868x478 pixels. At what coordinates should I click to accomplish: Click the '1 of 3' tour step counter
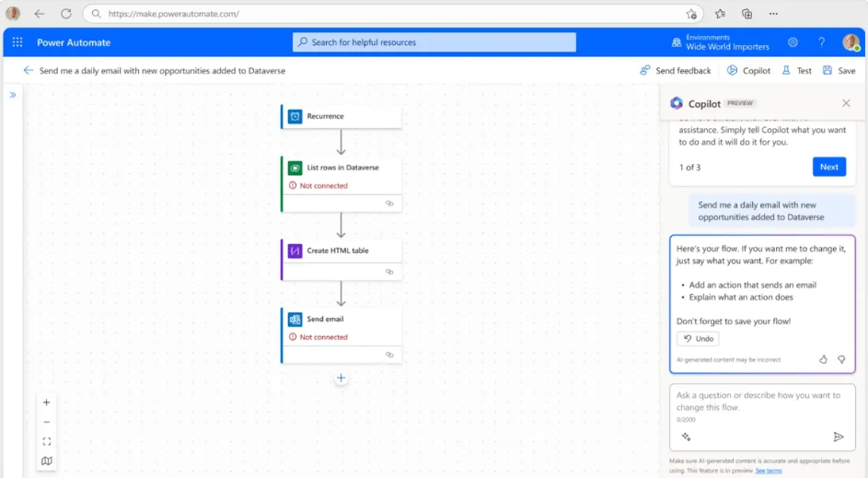(689, 168)
